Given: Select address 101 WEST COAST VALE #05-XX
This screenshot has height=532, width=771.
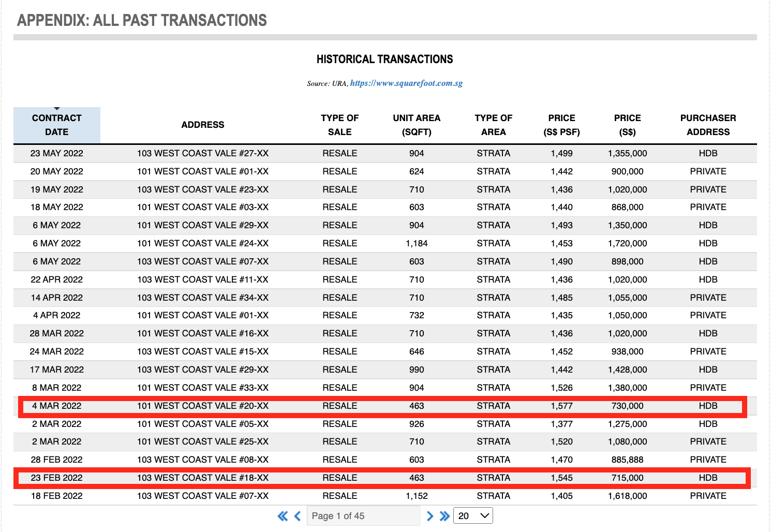Looking at the screenshot, I should [203, 424].
